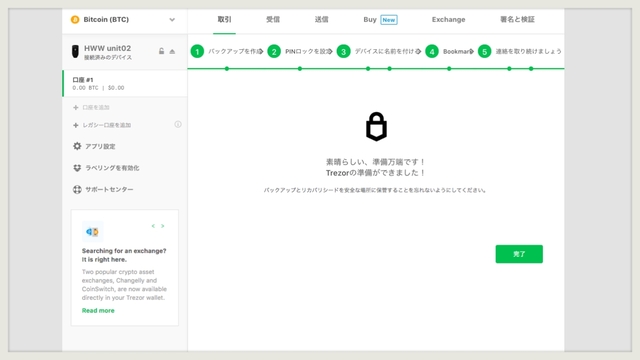The width and height of the screenshot is (640, 360).
Task: Open the サポートセンター link
Action: pyautogui.click(x=109, y=189)
